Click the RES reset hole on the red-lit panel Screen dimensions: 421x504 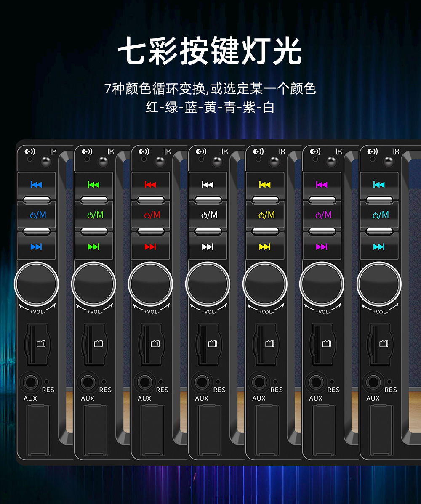tap(161, 382)
